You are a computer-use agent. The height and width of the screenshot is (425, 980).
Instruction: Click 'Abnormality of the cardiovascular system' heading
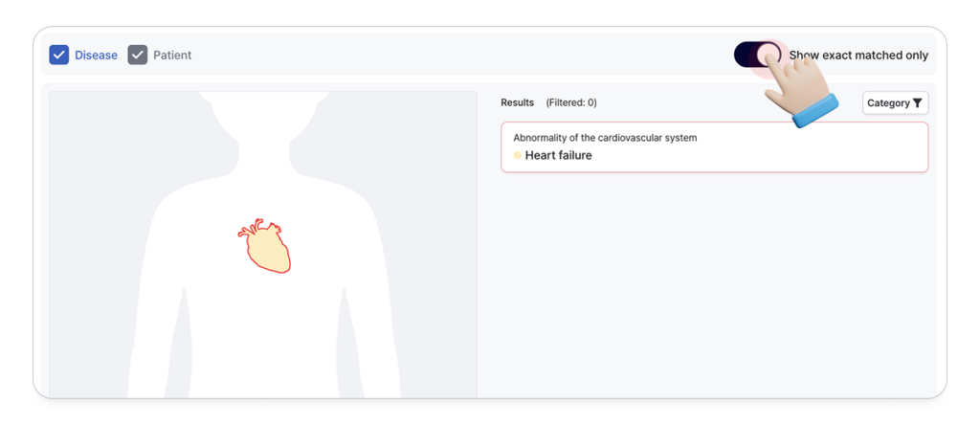[605, 138]
